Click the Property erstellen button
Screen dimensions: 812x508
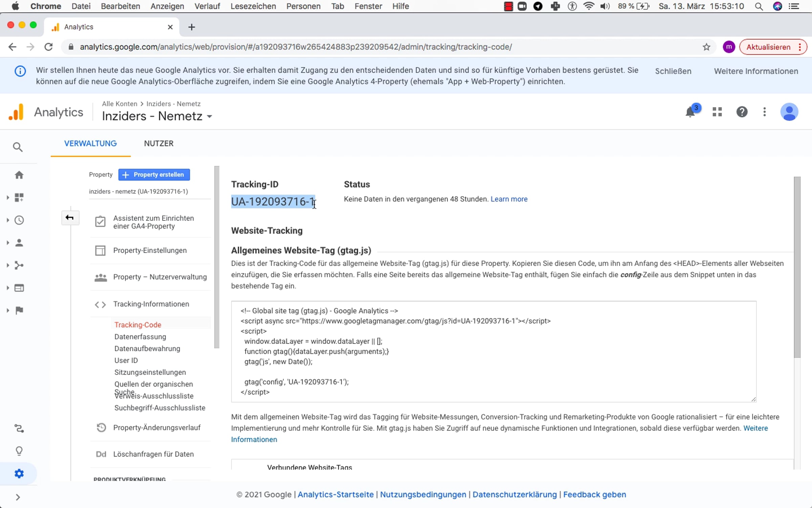[x=154, y=175]
